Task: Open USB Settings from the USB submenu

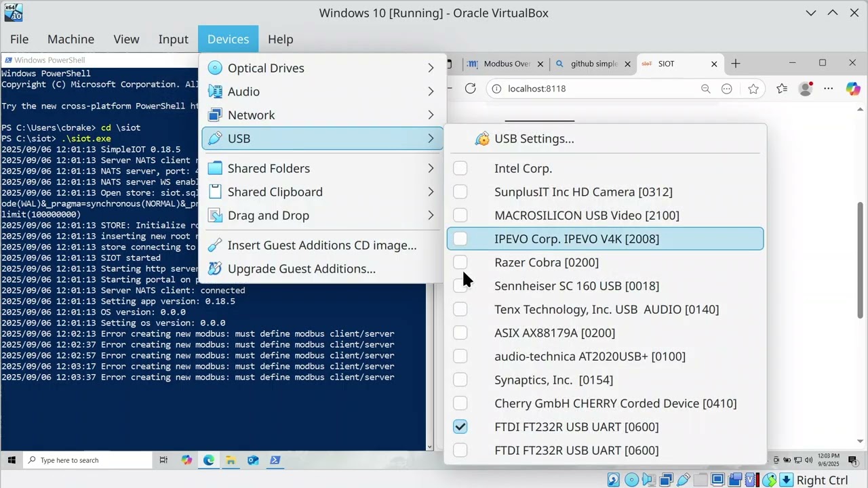Action: pos(534,138)
